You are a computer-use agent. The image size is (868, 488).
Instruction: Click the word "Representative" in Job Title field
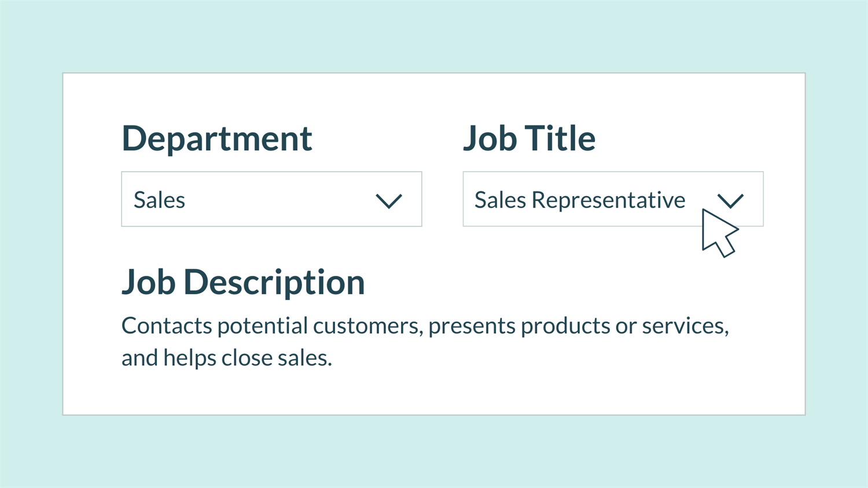(x=608, y=200)
